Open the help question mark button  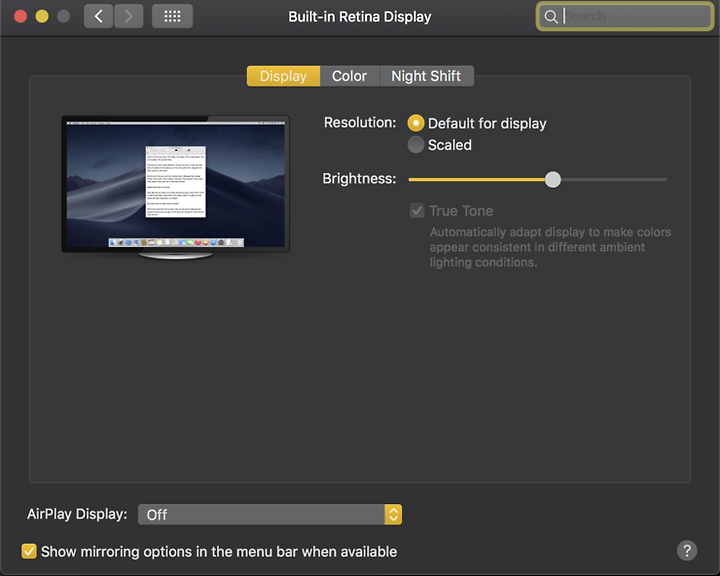click(x=687, y=550)
